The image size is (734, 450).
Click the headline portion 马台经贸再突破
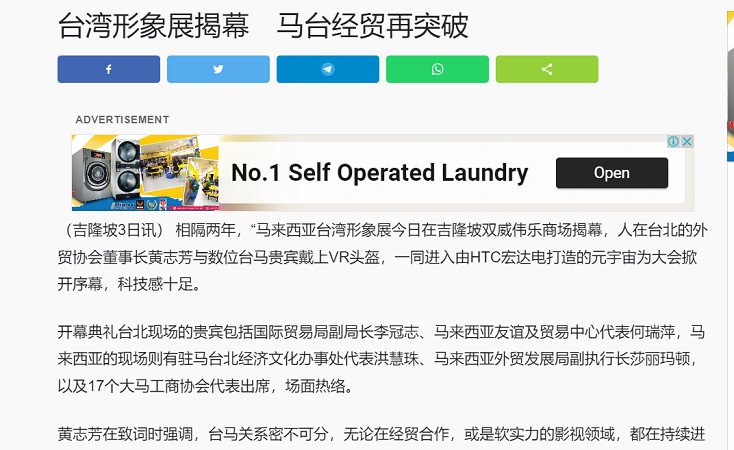[372, 26]
